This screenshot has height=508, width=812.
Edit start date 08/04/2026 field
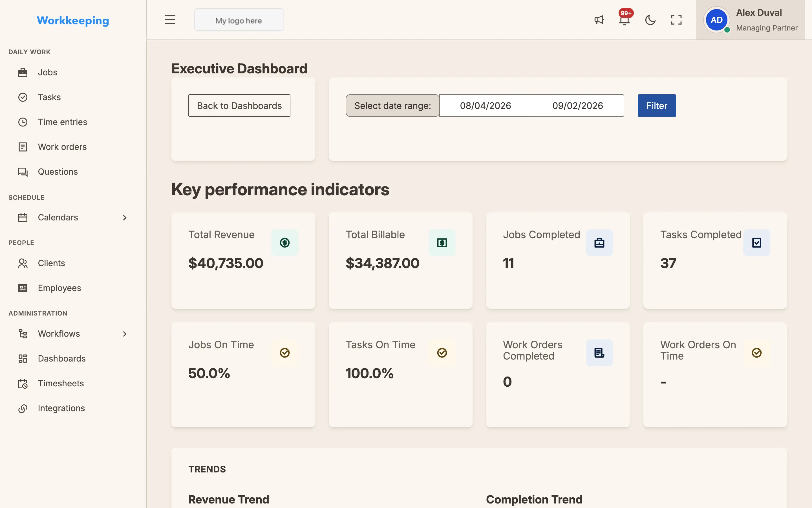click(486, 106)
